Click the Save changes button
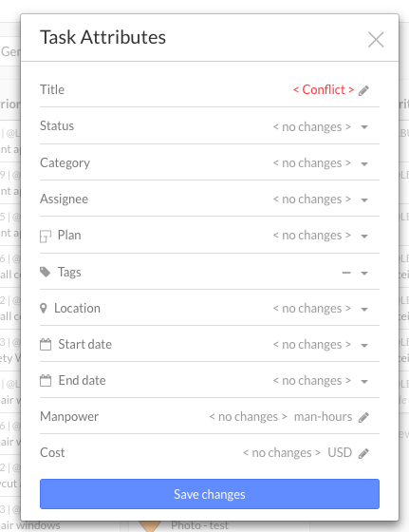409x532 pixels. click(210, 494)
